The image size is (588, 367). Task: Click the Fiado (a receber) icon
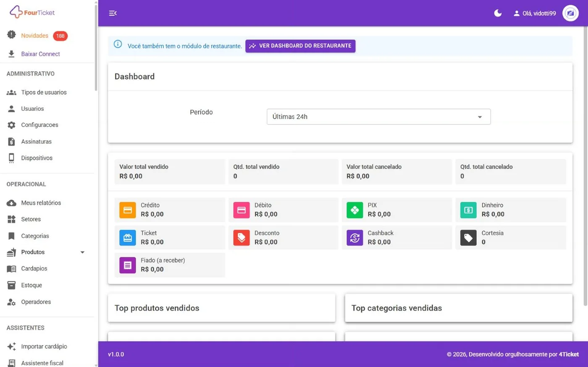click(x=128, y=265)
